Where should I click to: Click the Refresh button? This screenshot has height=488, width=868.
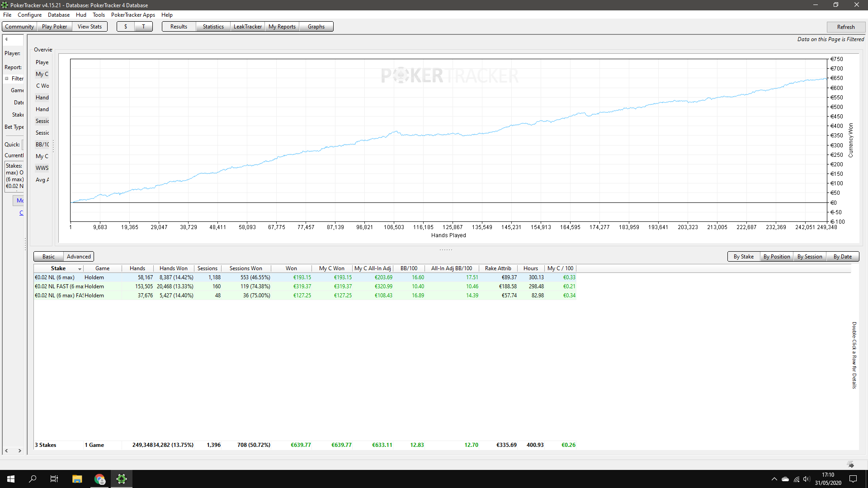tap(845, 27)
